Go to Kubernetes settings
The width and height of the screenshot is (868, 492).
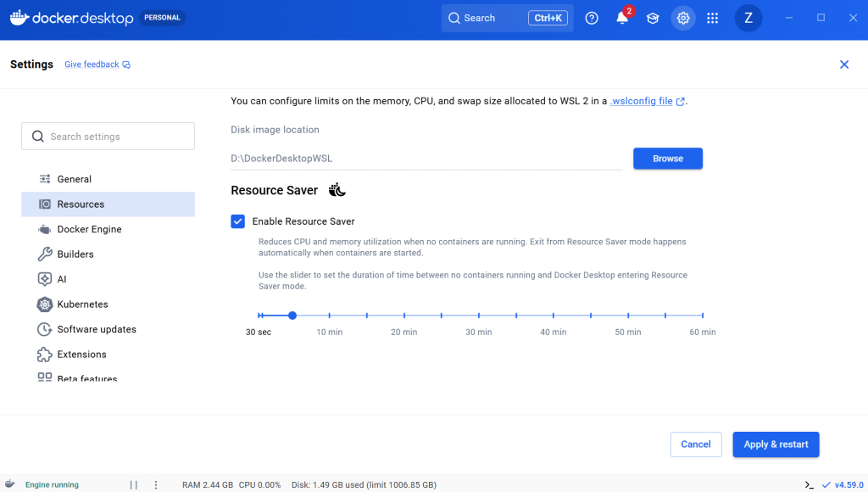coord(82,304)
